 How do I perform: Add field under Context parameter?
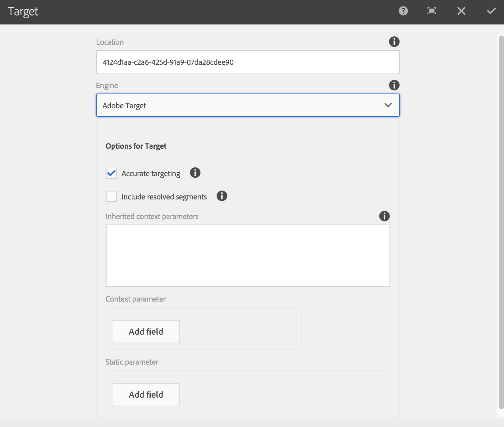pyautogui.click(x=146, y=332)
